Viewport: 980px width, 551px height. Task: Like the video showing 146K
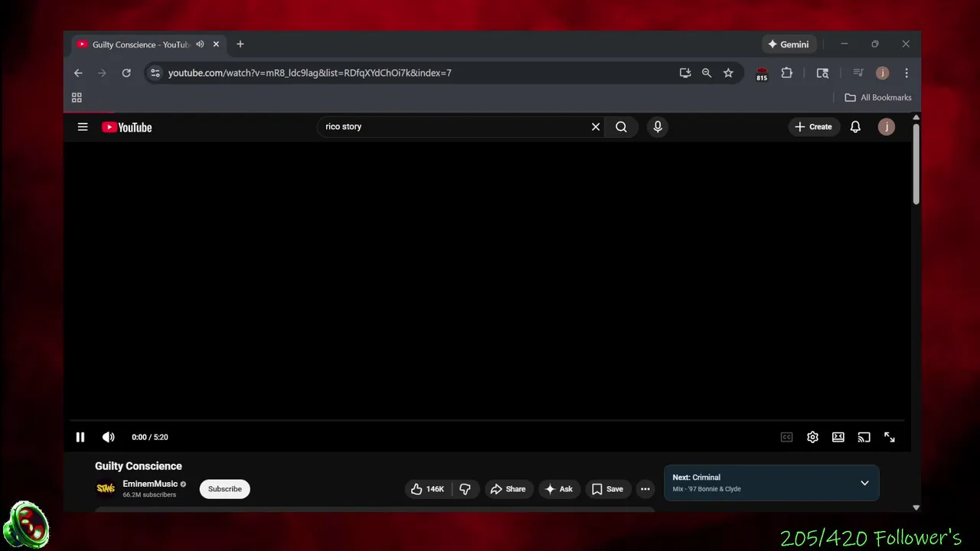click(427, 489)
